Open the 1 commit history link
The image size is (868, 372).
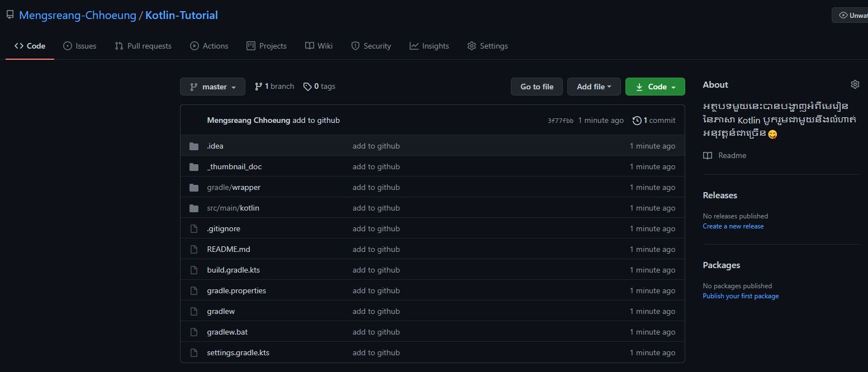coord(654,120)
